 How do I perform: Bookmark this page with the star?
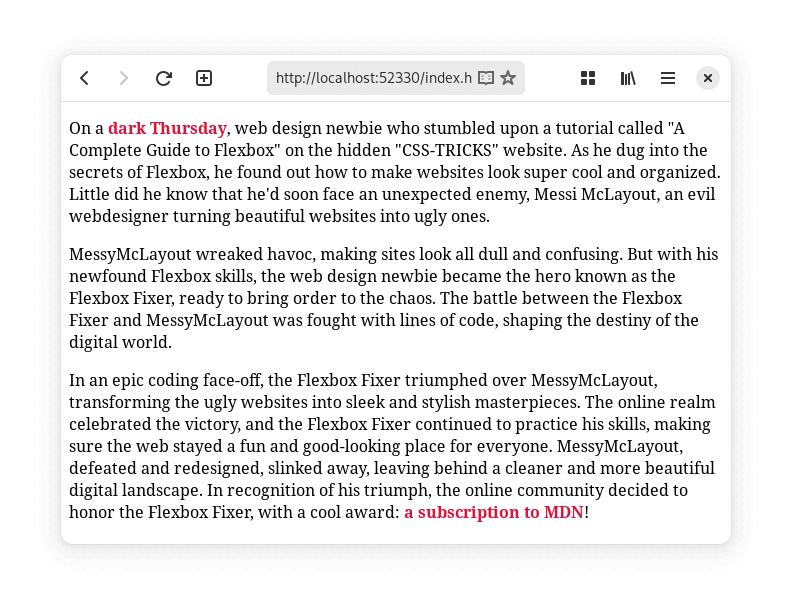tap(508, 78)
